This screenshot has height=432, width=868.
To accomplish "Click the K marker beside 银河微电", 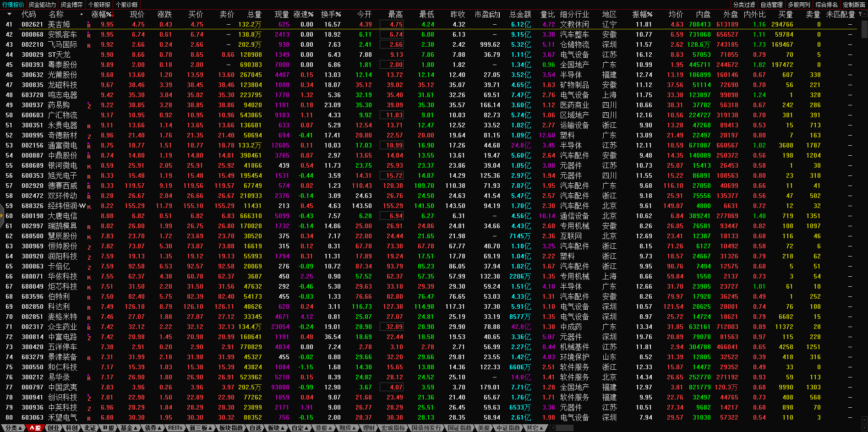I will click(x=89, y=166).
